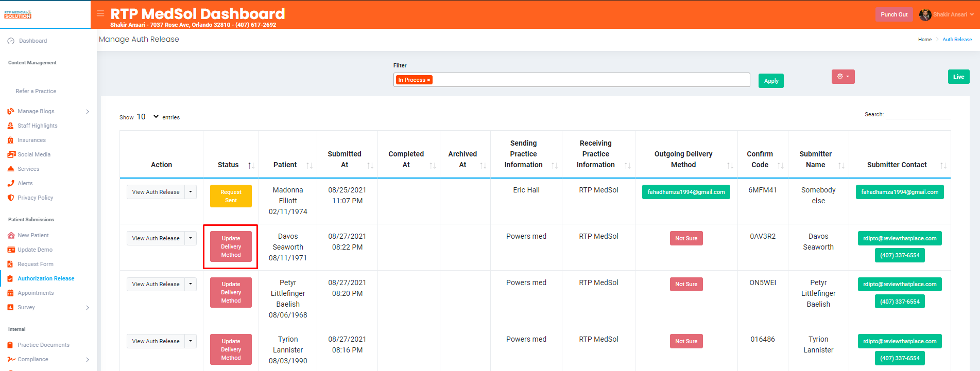
Task: Click the Survey icon
Action: pos(11,307)
